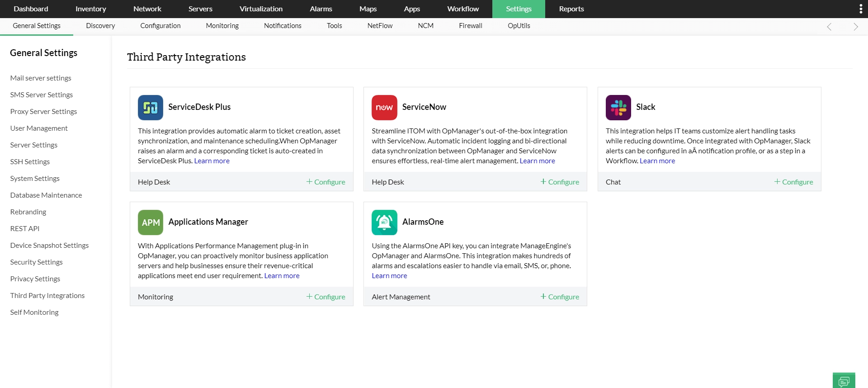Click the Applications Manager card title
This screenshot has height=388, width=868.
[208, 222]
